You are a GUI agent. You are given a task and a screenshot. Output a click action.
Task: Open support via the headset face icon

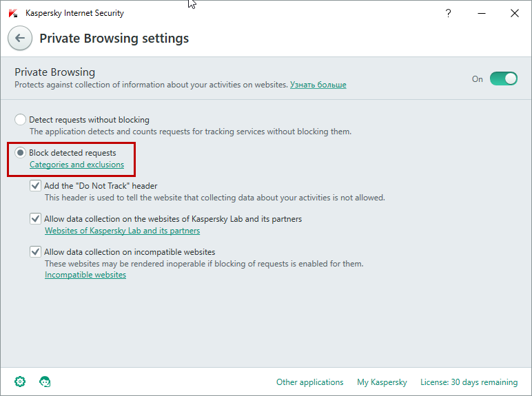pyautogui.click(x=45, y=382)
